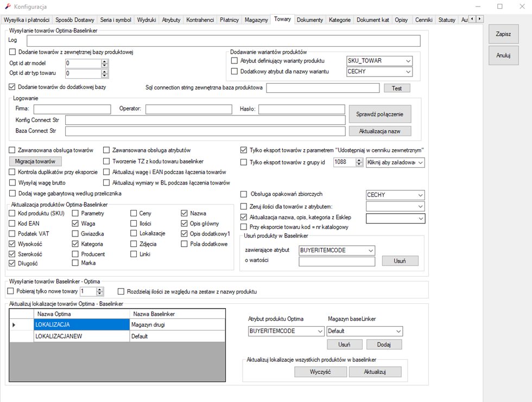Open the SKU_TOWAR variant attribute dropdown
This screenshot has width=532, height=402.
(x=408, y=61)
